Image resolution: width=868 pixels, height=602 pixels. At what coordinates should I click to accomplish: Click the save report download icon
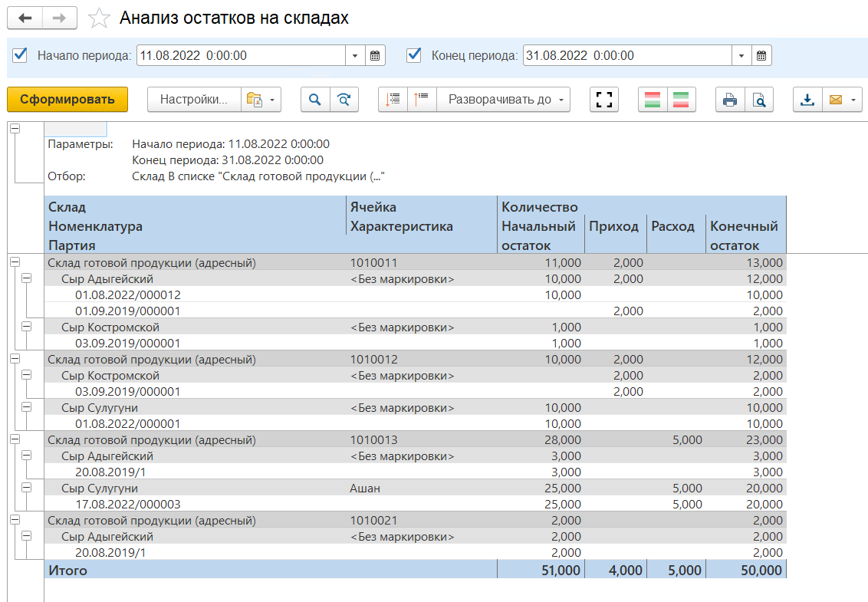pyautogui.click(x=807, y=100)
